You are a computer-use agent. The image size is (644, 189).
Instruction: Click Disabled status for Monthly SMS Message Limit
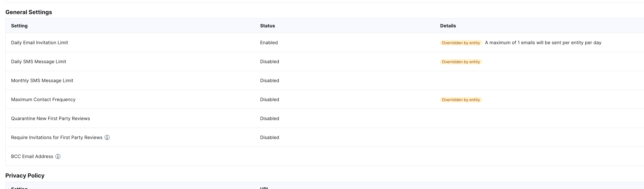pos(269,81)
